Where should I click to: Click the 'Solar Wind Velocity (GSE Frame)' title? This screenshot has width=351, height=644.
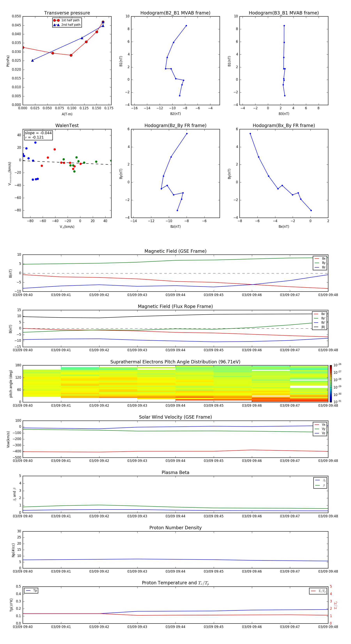tap(175, 417)
